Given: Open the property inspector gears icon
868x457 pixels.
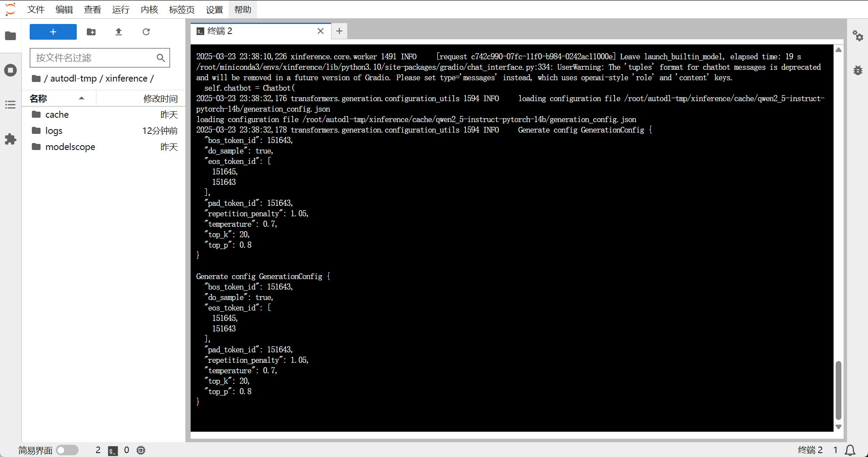Looking at the screenshot, I should click(858, 36).
